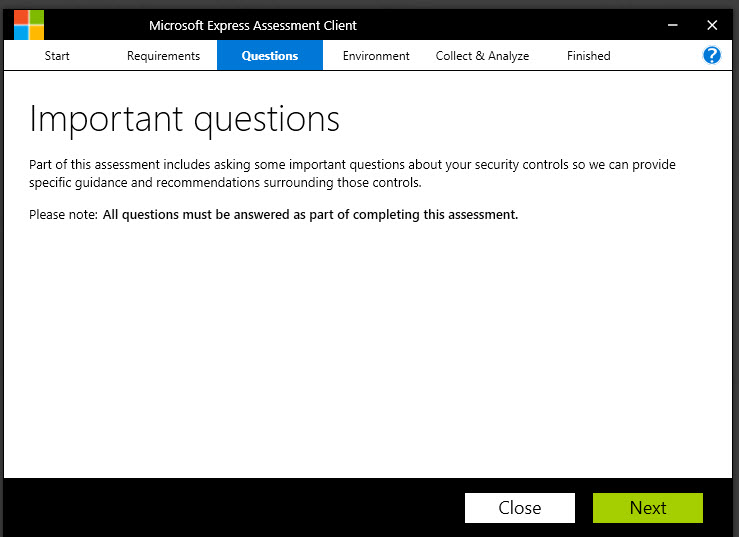The width and height of the screenshot is (739, 537).
Task: Close the window with the title bar X
Action: [712, 25]
